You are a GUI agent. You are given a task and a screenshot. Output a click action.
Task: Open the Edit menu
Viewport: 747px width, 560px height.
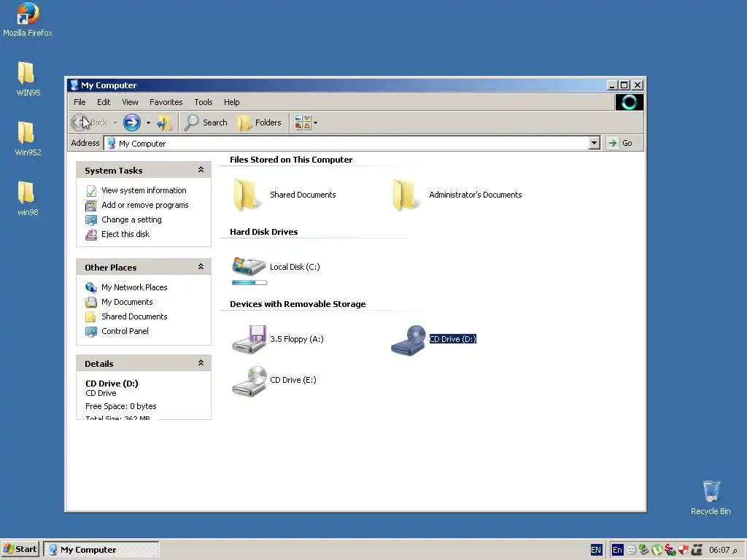pos(104,102)
